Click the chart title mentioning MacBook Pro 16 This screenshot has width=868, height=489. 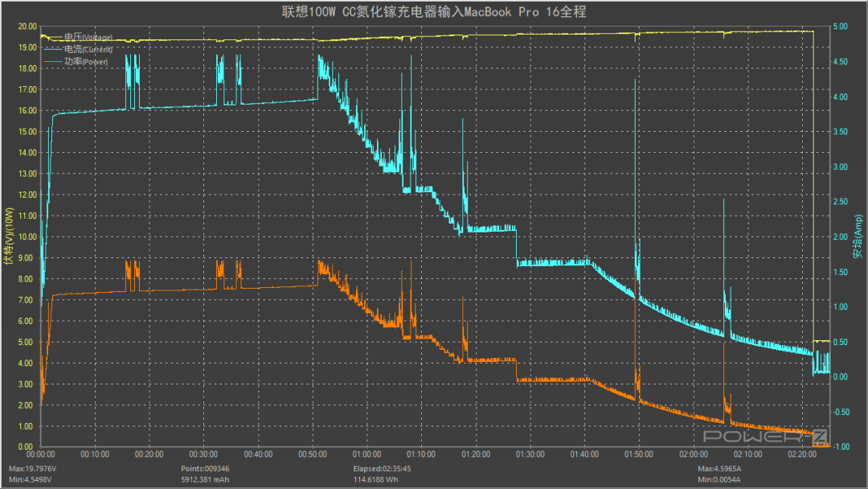434,11
